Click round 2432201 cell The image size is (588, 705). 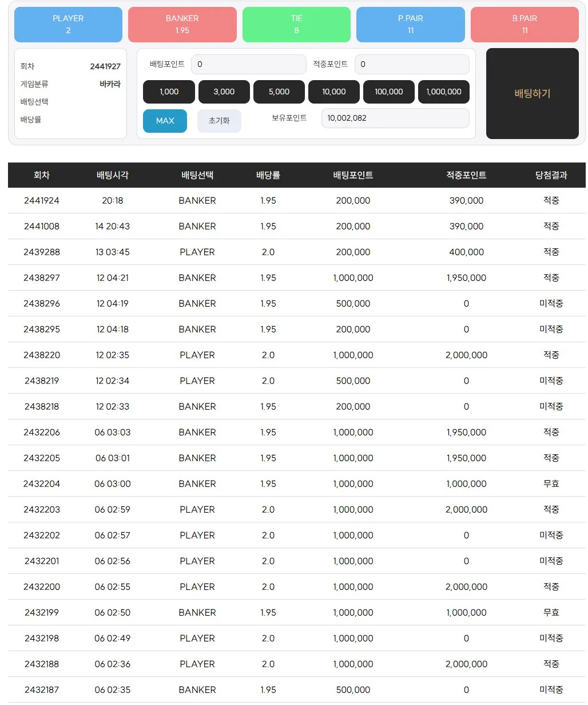coord(42,561)
